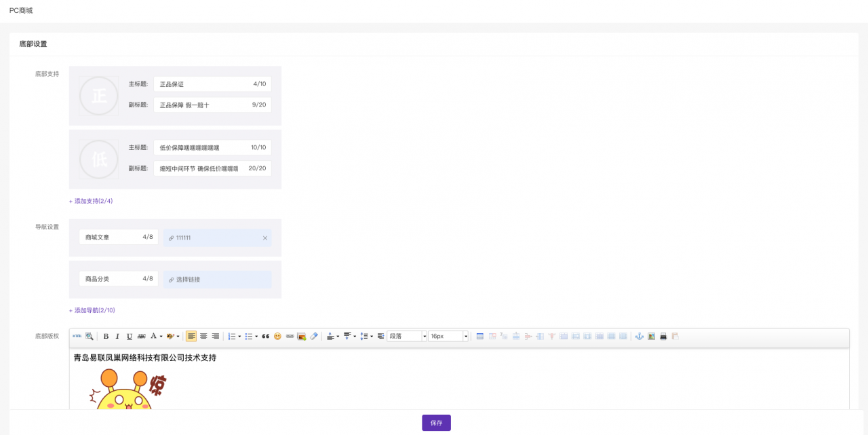
Task: Insert a hyperlink via chain icon
Action: 290,336
